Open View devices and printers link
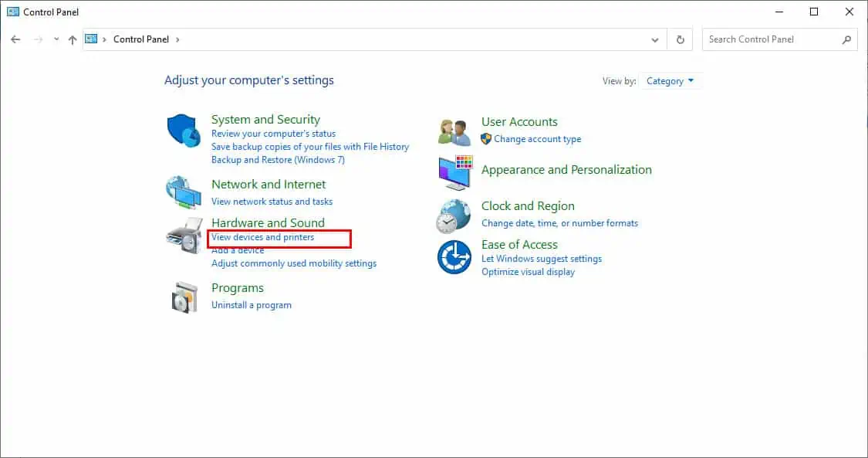The image size is (868, 458). (x=262, y=237)
